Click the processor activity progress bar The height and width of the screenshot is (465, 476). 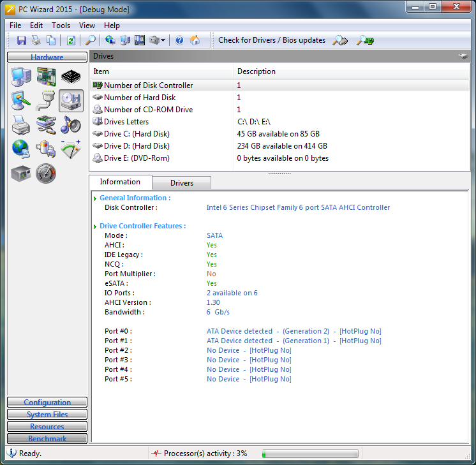[310, 454]
